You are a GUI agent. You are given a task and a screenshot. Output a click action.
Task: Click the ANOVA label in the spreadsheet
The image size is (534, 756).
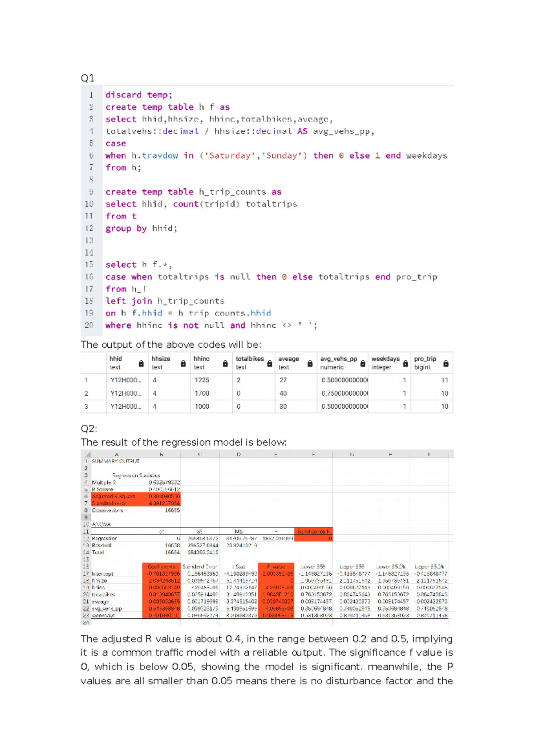click(x=101, y=524)
